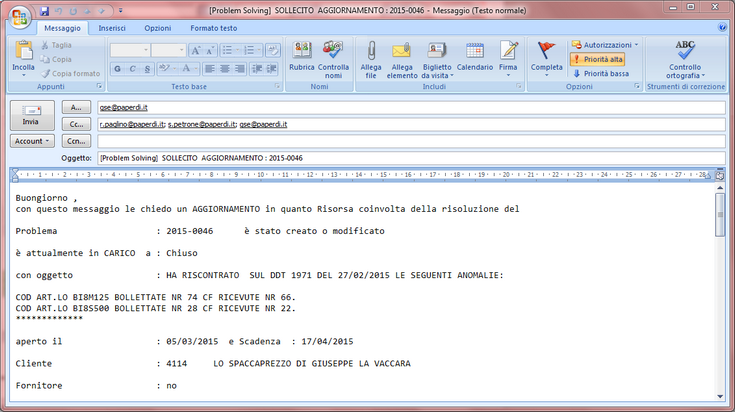Switch to the Opzioni ribbon tab

coord(158,28)
